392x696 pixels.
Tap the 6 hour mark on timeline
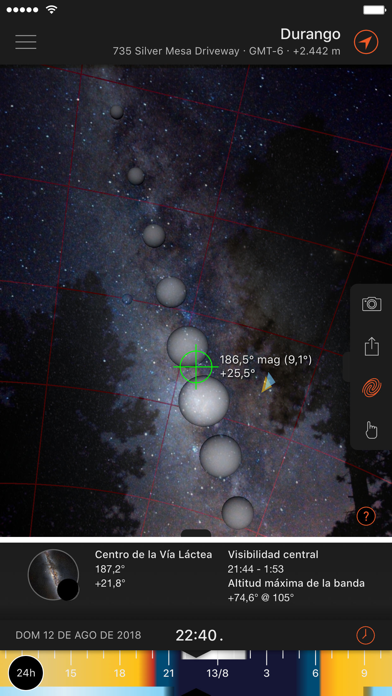[315, 673]
